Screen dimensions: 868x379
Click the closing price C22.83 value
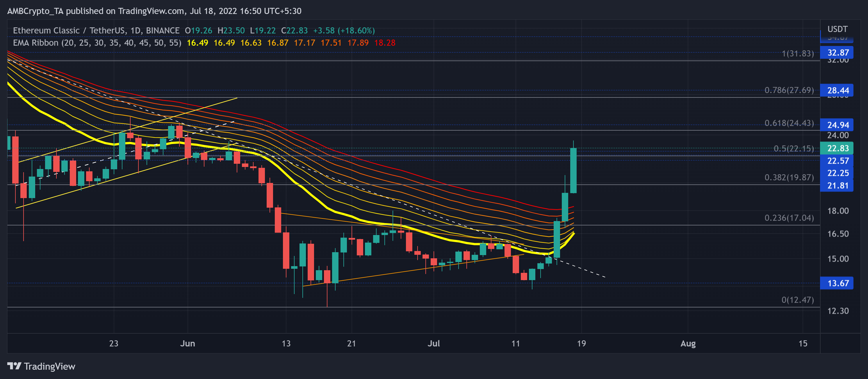click(x=295, y=30)
